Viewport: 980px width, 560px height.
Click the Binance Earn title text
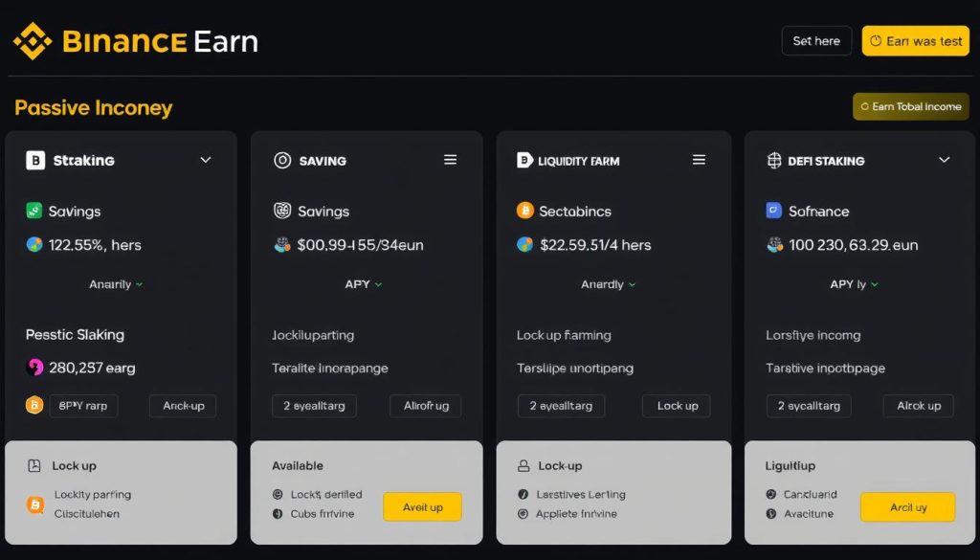(x=161, y=41)
